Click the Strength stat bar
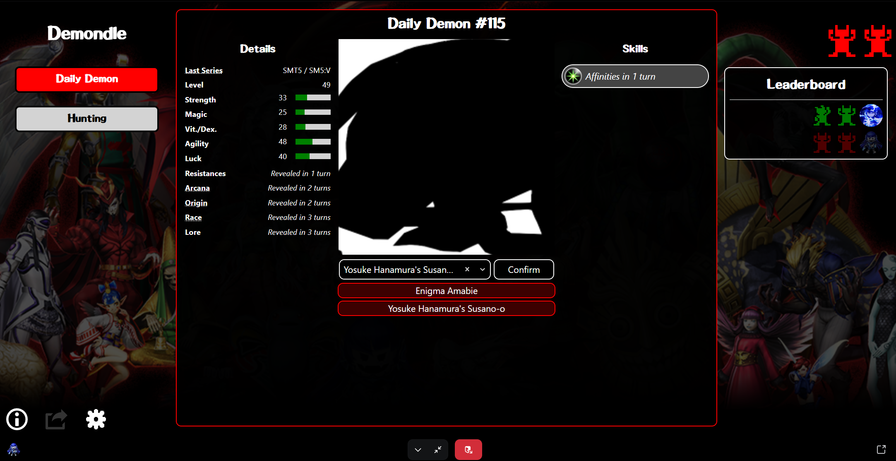Screen dimensions: 896x461 (313, 98)
